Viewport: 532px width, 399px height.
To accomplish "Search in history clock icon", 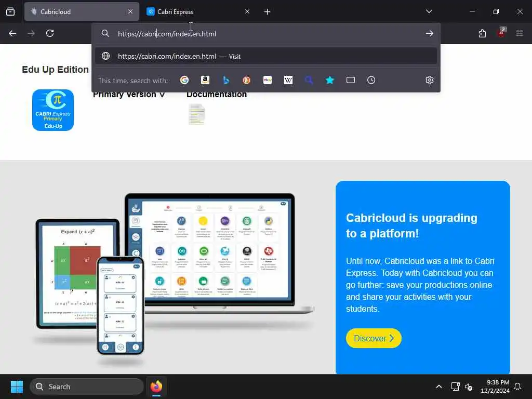I will pos(371,80).
